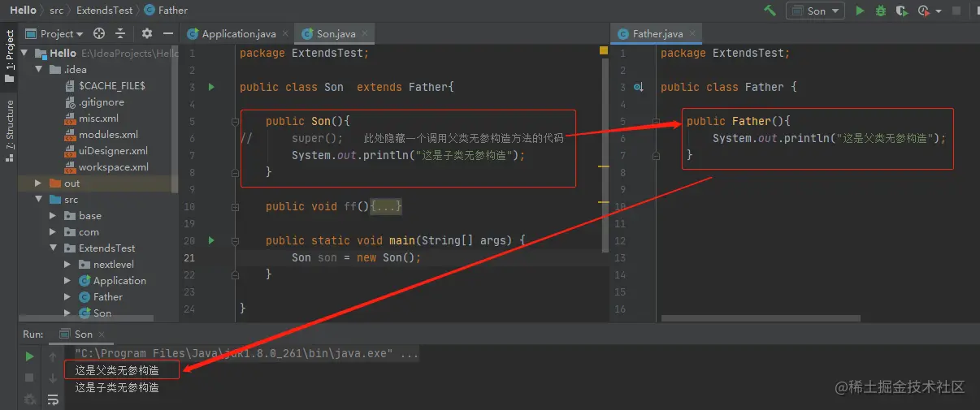Image resolution: width=980 pixels, height=410 pixels.
Task: Launch the profiler clock icon
Action: 923,11
